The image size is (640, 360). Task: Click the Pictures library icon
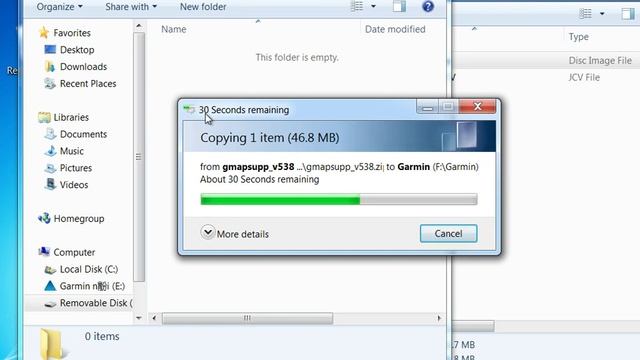[x=50, y=168]
